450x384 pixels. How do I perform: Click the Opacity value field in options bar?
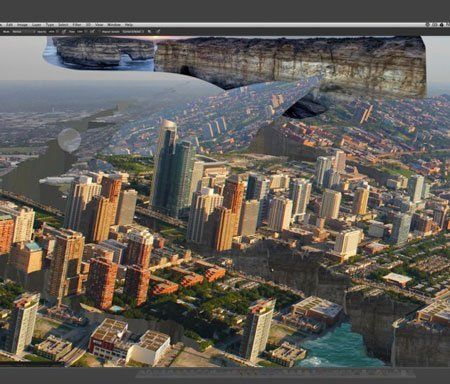[53, 32]
